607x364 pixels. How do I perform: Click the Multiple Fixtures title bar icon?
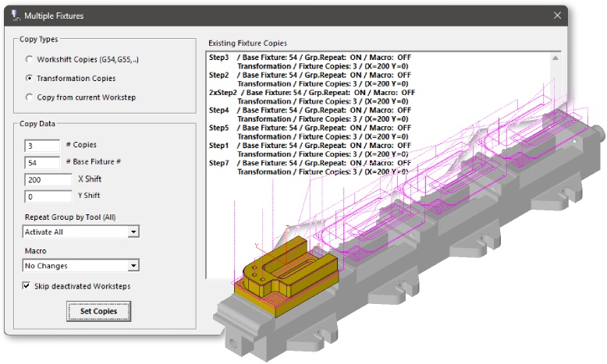[16, 16]
